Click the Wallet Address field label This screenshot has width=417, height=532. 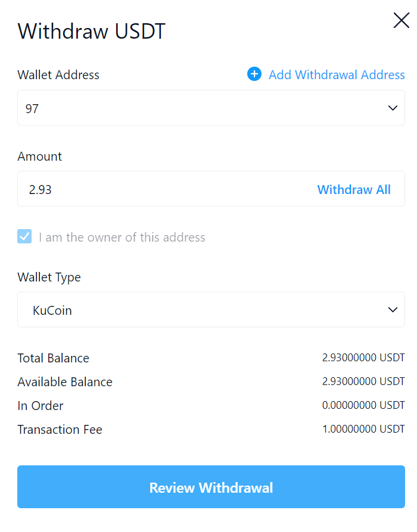[x=58, y=75]
